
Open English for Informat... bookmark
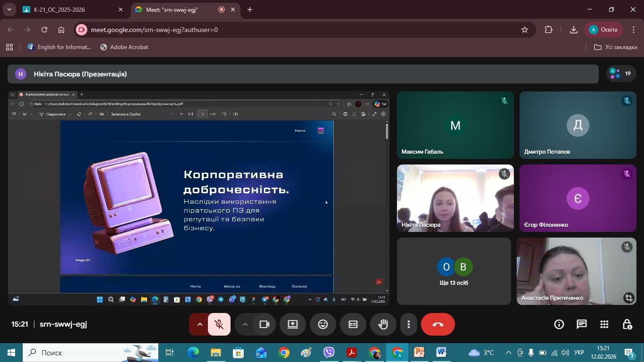click(59, 47)
